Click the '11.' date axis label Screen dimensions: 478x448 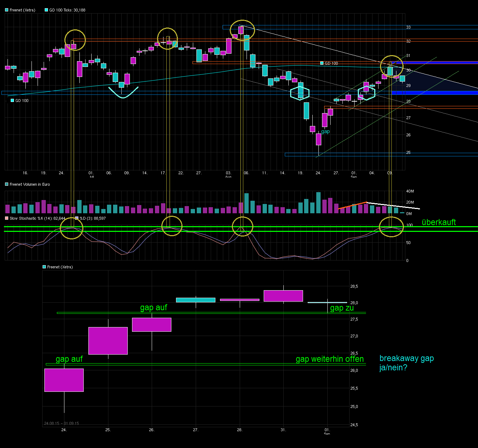[x=264, y=173]
